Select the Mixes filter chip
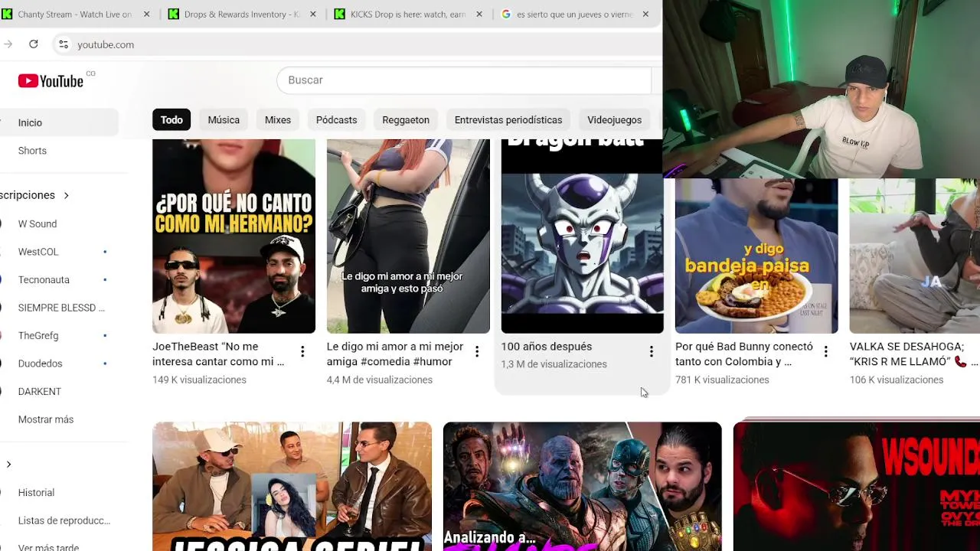Viewport: 980px width, 551px height. [x=278, y=120]
